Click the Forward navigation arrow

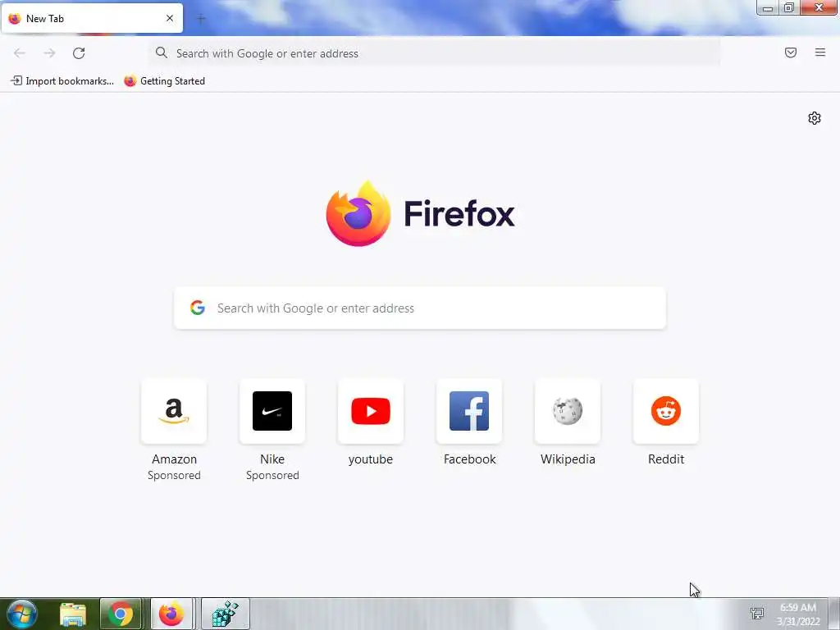tap(49, 53)
